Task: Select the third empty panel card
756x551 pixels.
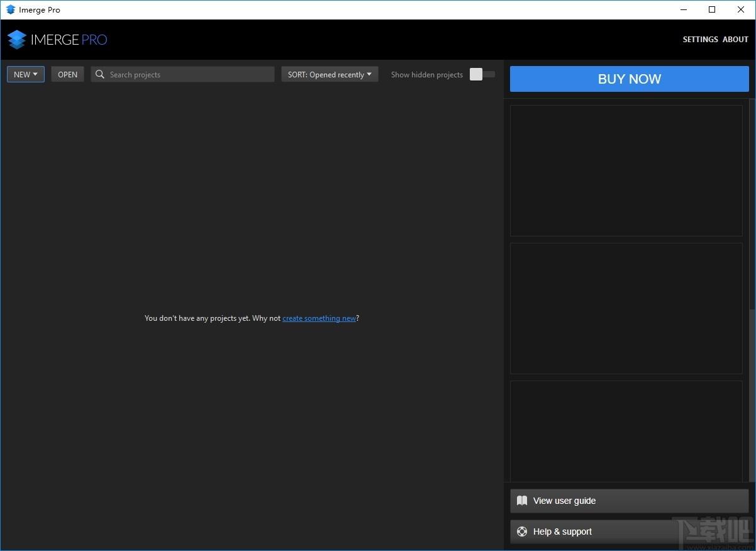Action: point(626,431)
